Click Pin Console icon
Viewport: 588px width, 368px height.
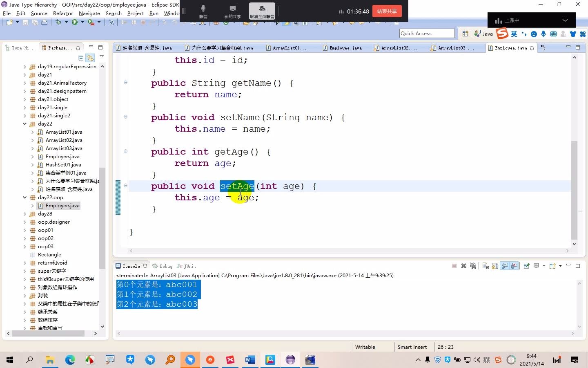pyautogui.click(x=526, y=266)
